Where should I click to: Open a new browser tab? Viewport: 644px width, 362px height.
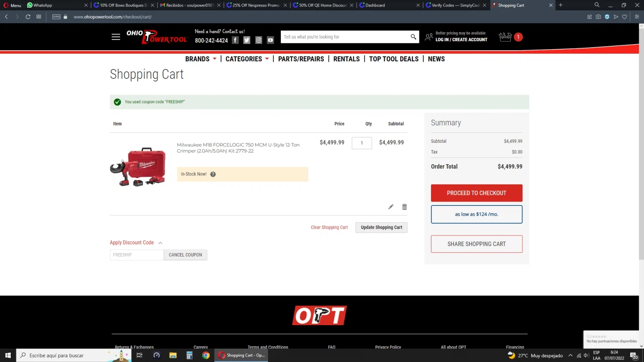(561, 5)
